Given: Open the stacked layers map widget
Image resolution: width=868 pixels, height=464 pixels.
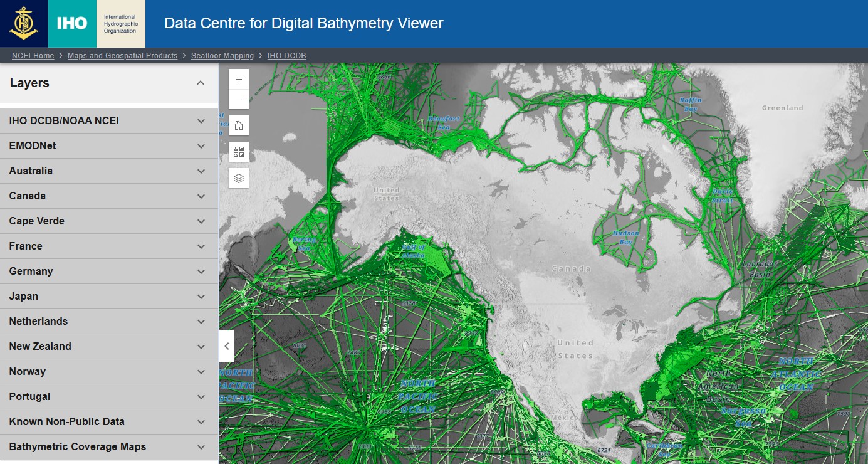Looking at the screenshot, I should (239, 178).
